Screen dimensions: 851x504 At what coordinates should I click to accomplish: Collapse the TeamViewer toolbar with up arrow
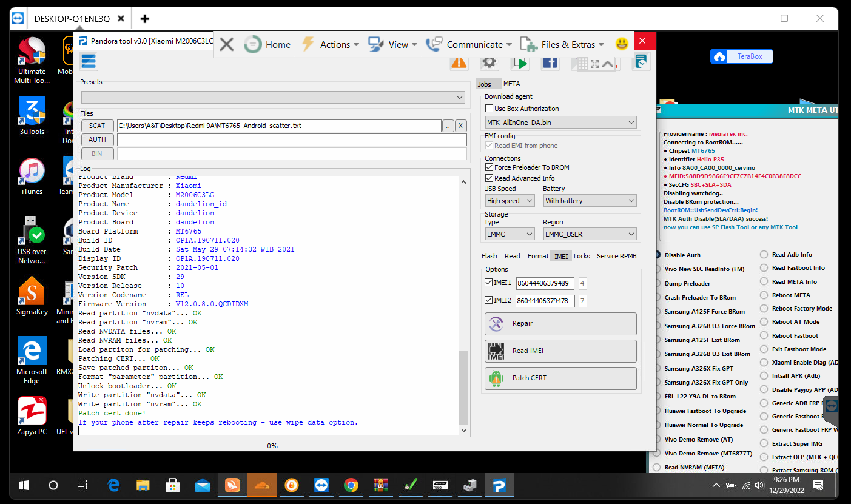[x=608, y=63]
